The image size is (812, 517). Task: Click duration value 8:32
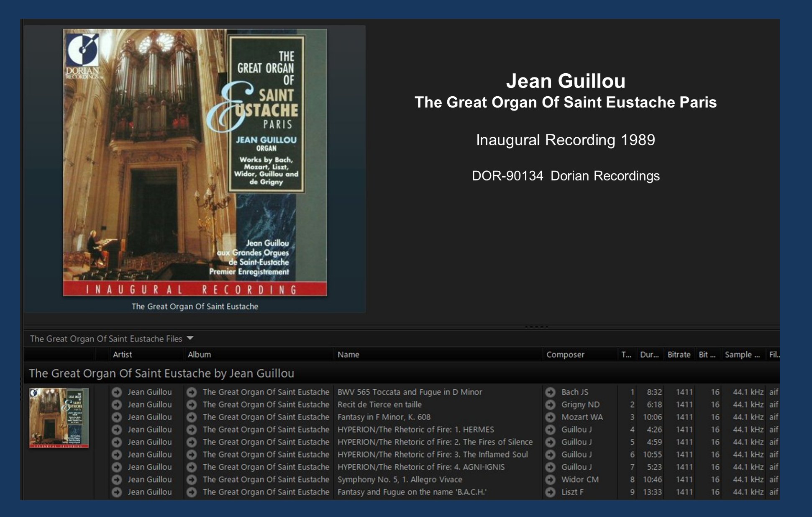(x=654, y=392)
